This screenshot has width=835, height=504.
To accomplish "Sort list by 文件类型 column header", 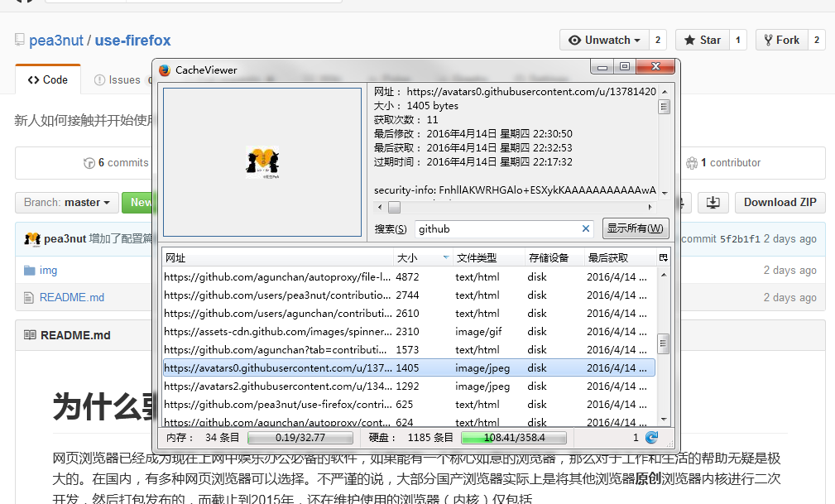I will click(x=489, y=258).
